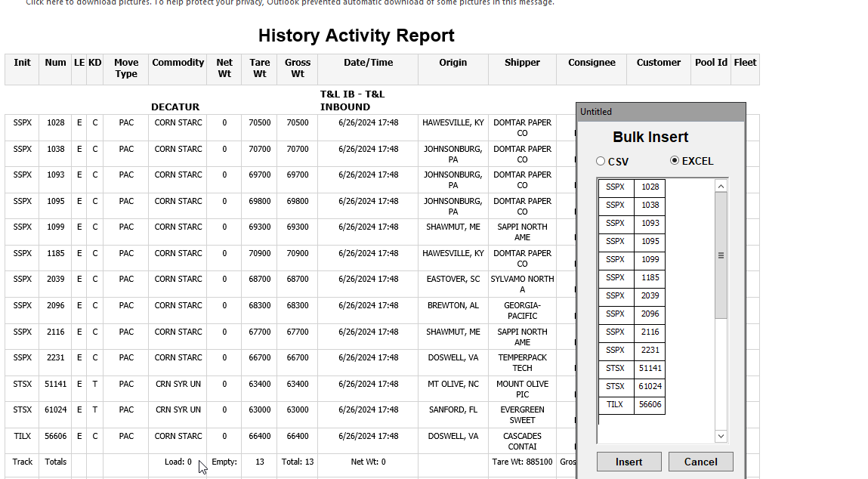
Task: Click car number 1028 in the report table
Action: [55, 123]
